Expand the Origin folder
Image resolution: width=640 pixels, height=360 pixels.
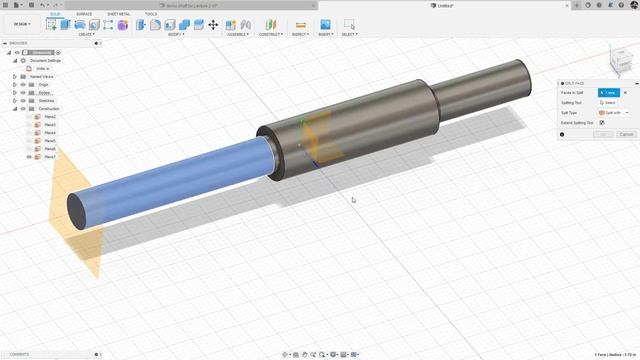point(15,84)
